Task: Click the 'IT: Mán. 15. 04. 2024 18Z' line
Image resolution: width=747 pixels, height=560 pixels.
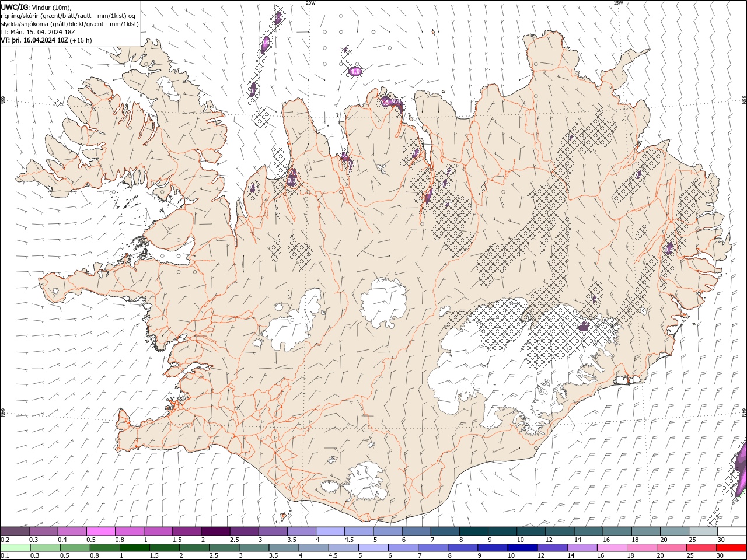Action: (x=38, y=32)
